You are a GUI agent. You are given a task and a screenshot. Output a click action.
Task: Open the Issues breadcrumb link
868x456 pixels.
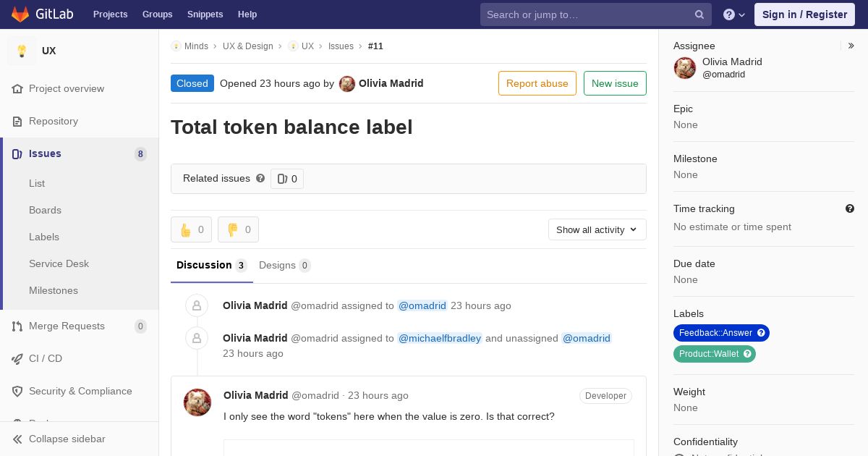pyautogui.click(x=341, y=46)
